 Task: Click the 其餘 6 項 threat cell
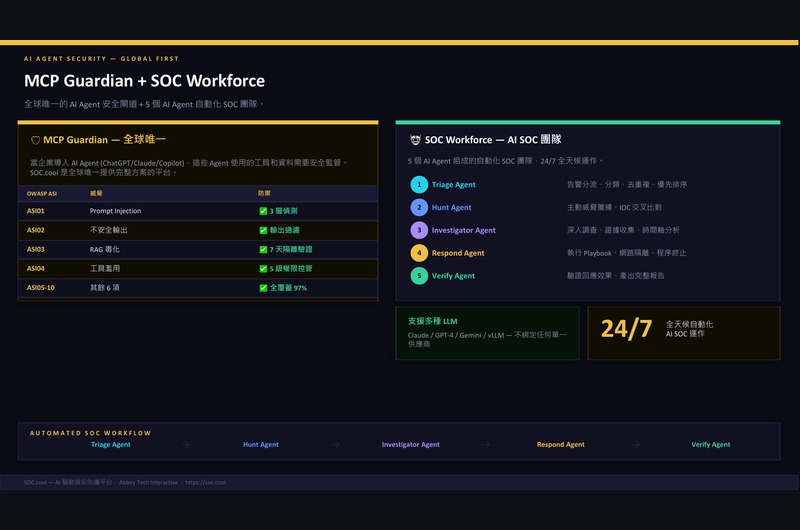coord(105,288)
